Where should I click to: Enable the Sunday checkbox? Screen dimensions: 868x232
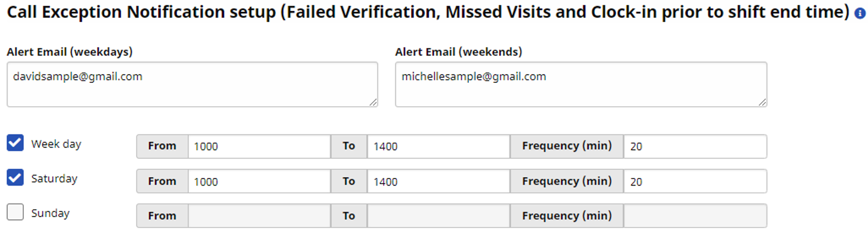point(15,212)
